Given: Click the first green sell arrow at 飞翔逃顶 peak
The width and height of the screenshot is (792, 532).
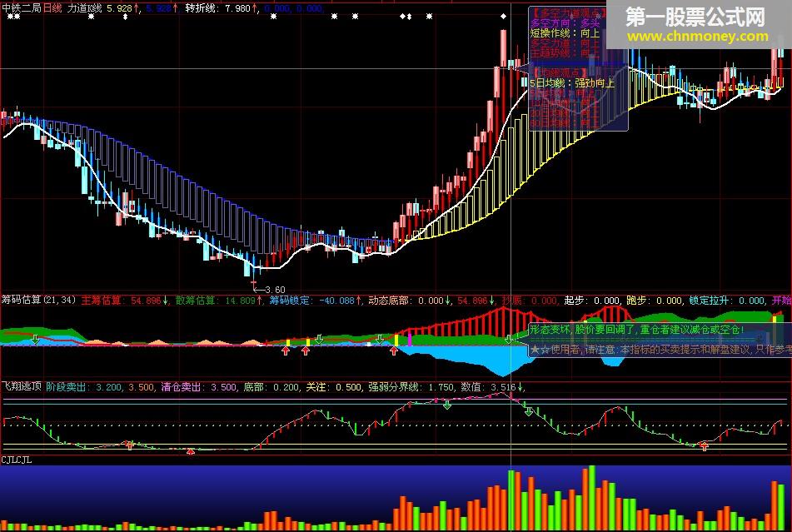Looking at the screenshot, I should tap(447, 405).
